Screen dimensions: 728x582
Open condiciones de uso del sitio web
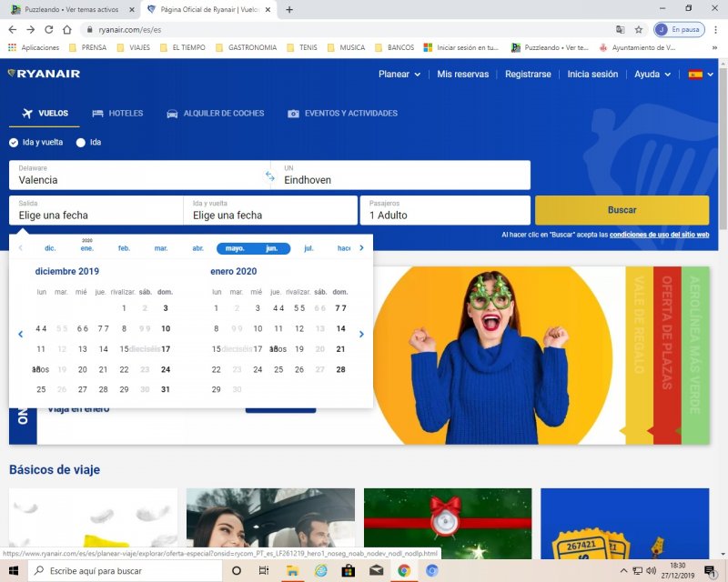[x=659, y=235]
